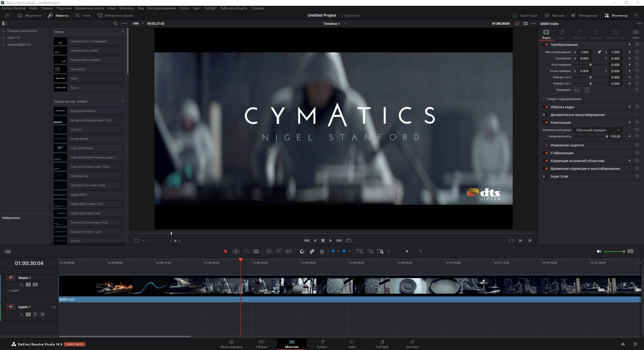Toggle the Медиатека panel button
The height and width of the screenshot is (350, 644).
click(29, 15)
